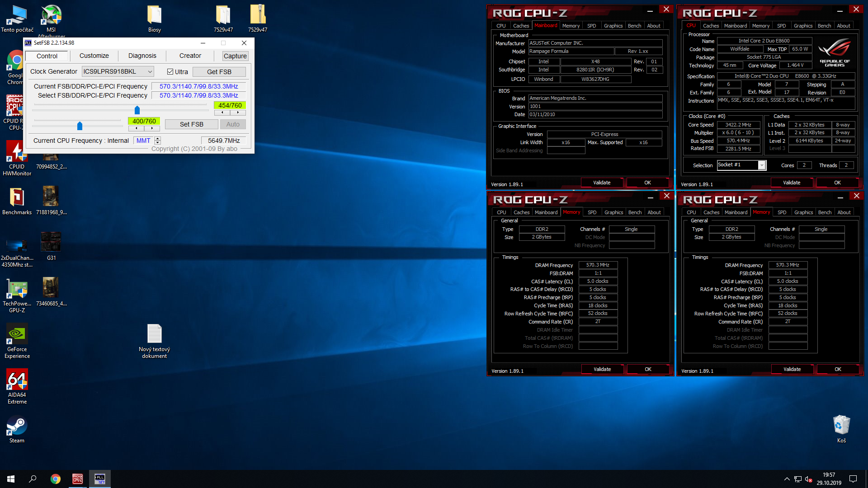Expand the Clock Generator ICS9LPRS918BKL dropdown
Image resolution: width=868 pixels, height=488 pixels.
pyautogui.click(x=118, y=71)
